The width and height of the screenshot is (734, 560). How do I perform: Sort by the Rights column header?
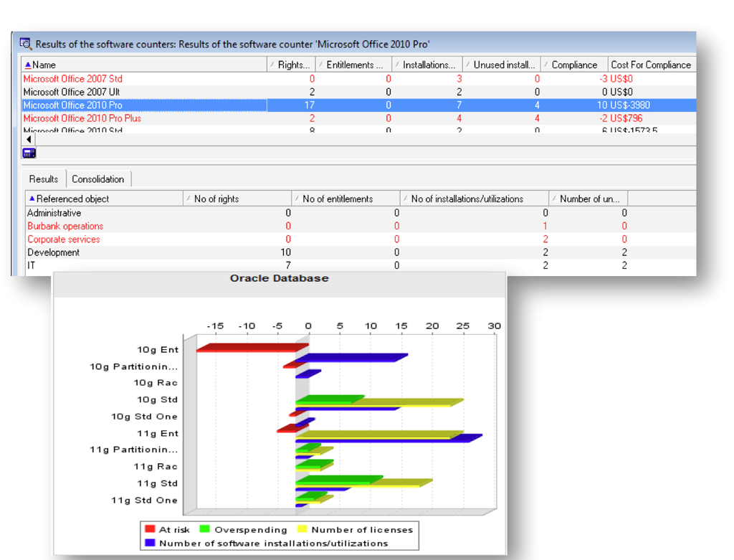(x=291, y=65)
